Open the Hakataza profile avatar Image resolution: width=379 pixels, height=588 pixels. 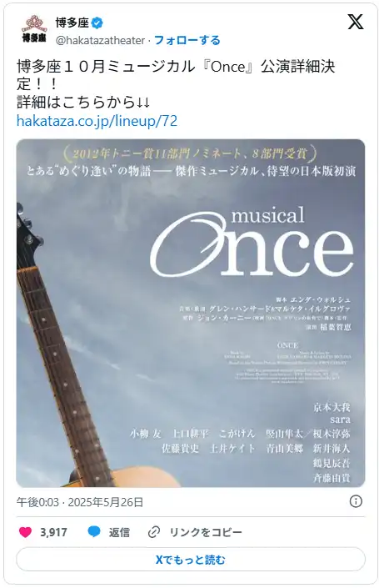tap(34, 28)
